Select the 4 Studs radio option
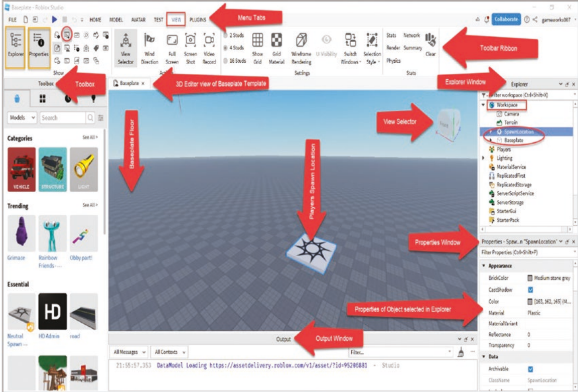The height and width of the screenshot is (392, 578). point(226,48)
